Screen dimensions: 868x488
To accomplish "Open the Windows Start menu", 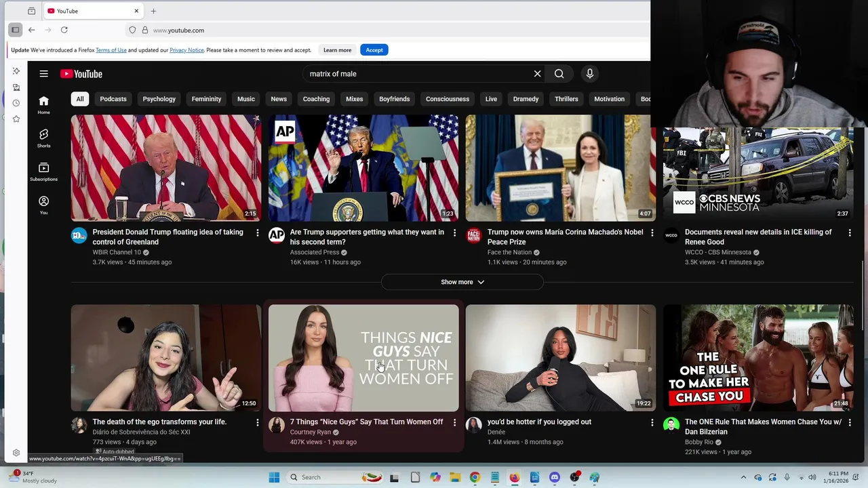I will [x=274, y=477].
